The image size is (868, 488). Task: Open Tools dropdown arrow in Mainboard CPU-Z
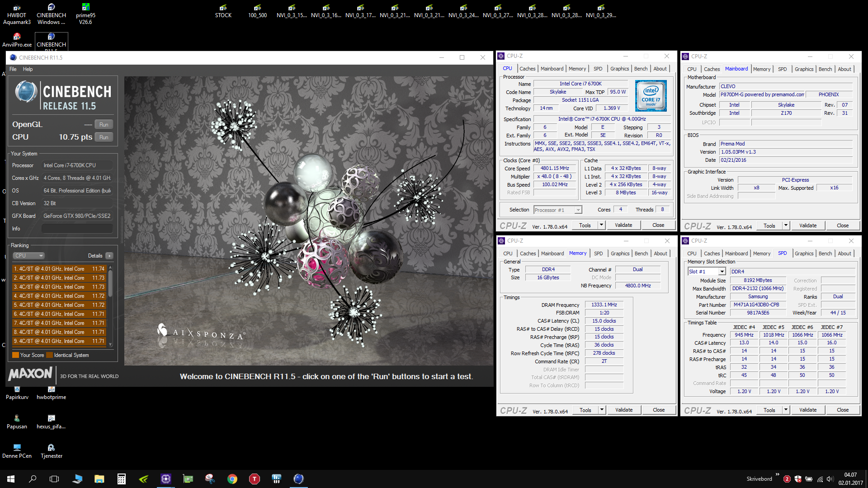coord(786,225)
